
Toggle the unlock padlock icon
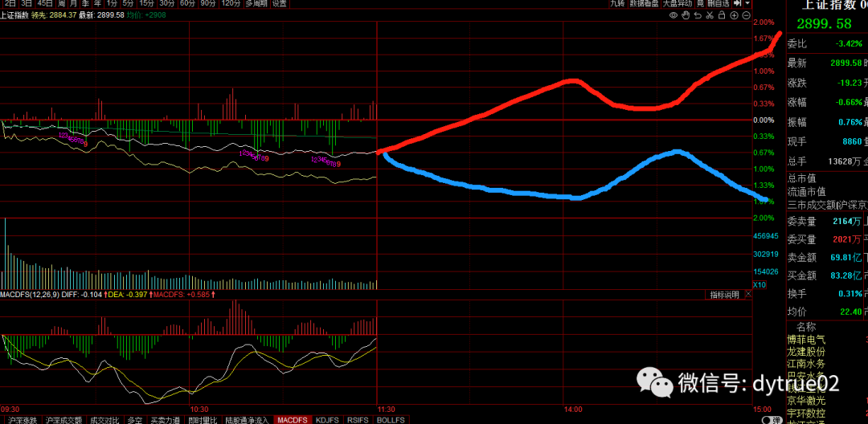coord(721,15)
